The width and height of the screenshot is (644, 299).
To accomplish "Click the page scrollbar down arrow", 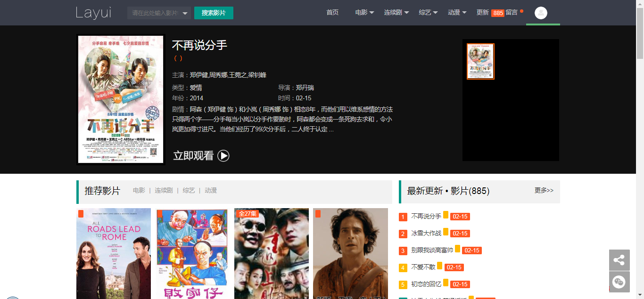I will click(640, 295).
